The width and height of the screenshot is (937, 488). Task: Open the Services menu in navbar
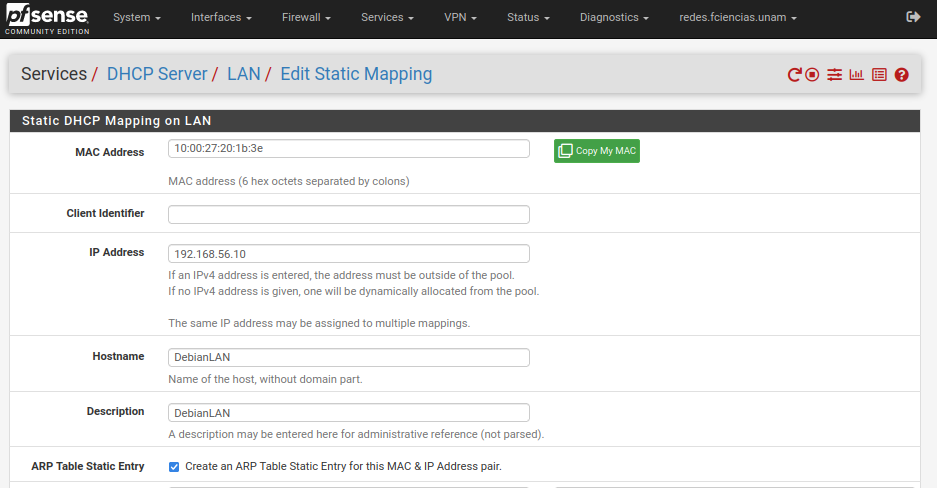pyautogui.click(x=387, y=18)
